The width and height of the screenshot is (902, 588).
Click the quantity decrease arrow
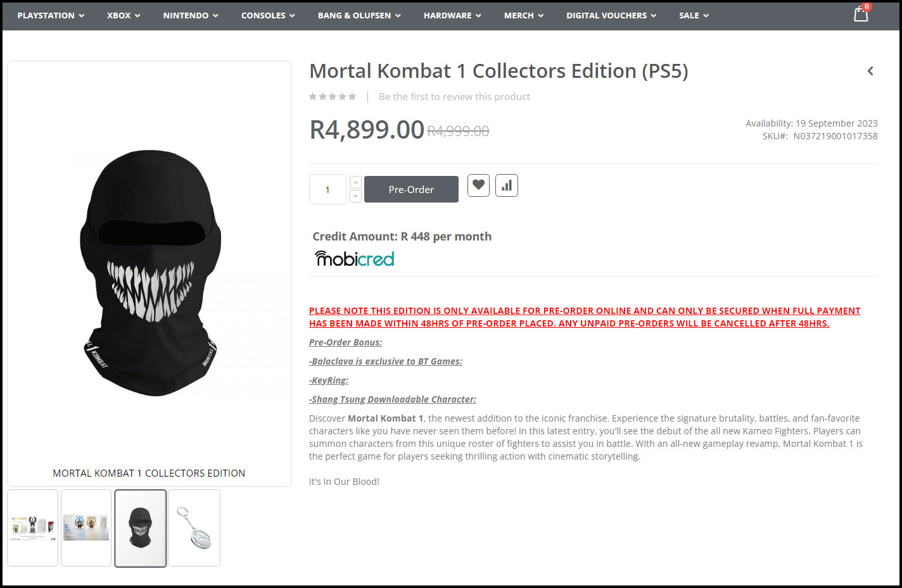coord(355,197)
